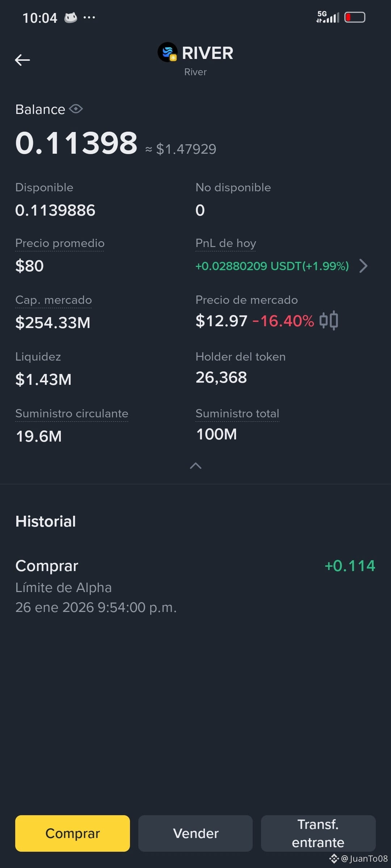Viewport: 391px width, 868px height.
Task: Tap the RIVER token logo
Action: point(168,52)
